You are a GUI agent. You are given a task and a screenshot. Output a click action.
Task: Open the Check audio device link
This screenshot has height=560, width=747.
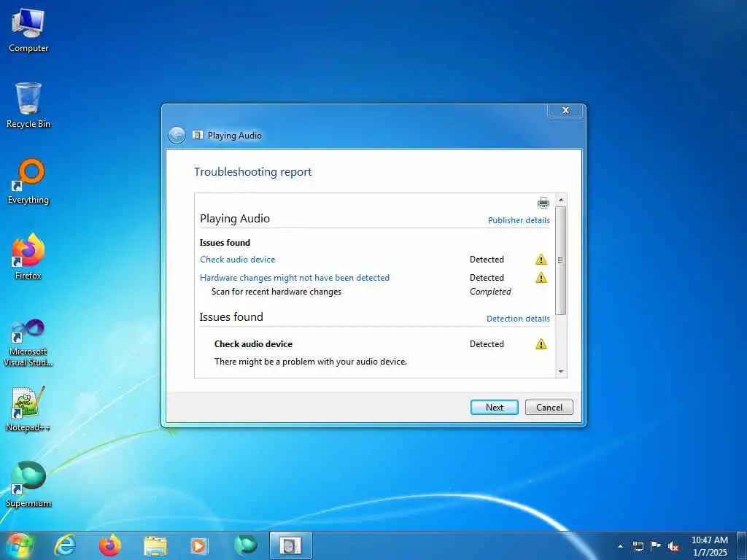pyautogui.click(x=238, y=260)
